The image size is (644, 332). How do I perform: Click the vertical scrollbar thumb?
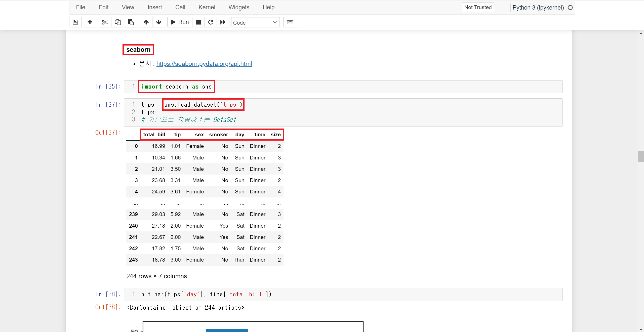point(640,156)
